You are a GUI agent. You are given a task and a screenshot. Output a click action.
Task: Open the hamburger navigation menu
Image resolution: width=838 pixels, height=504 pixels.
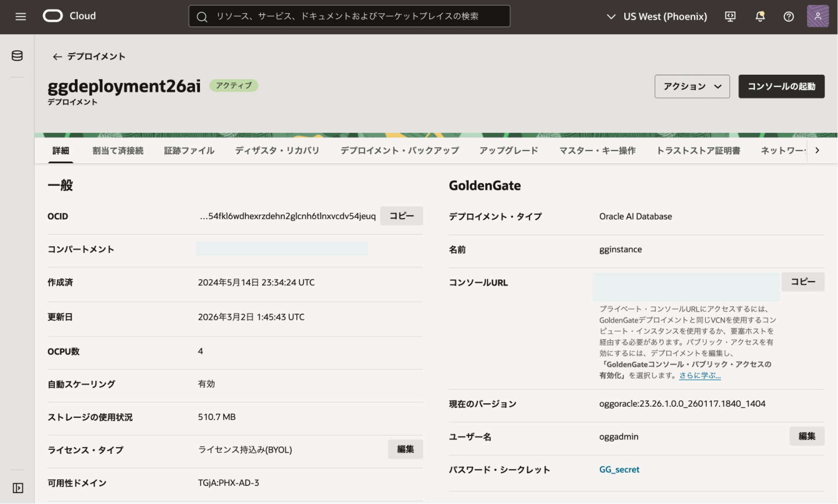(21, 17)
